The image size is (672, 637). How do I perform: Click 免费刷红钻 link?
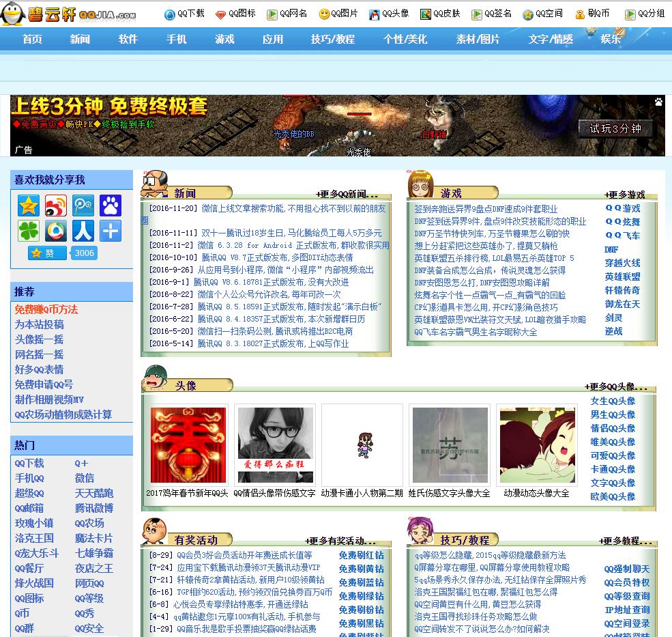pyautogui.click(x=362, y=555)
